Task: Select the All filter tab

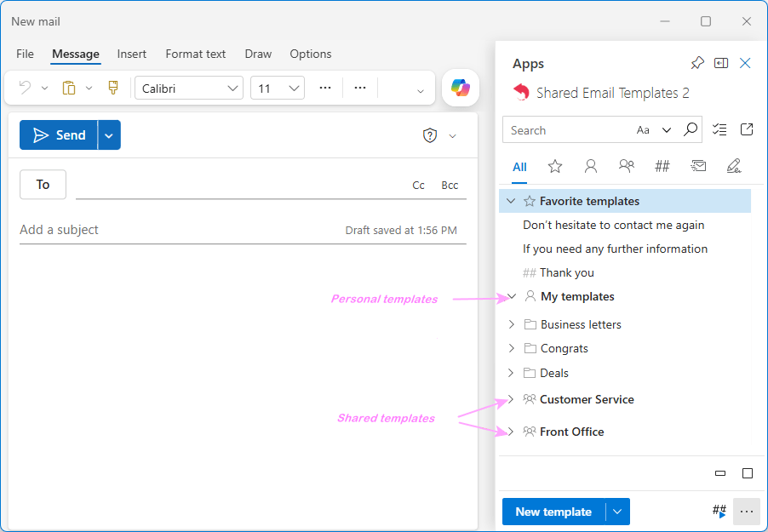Action: (x=519, y=167)
